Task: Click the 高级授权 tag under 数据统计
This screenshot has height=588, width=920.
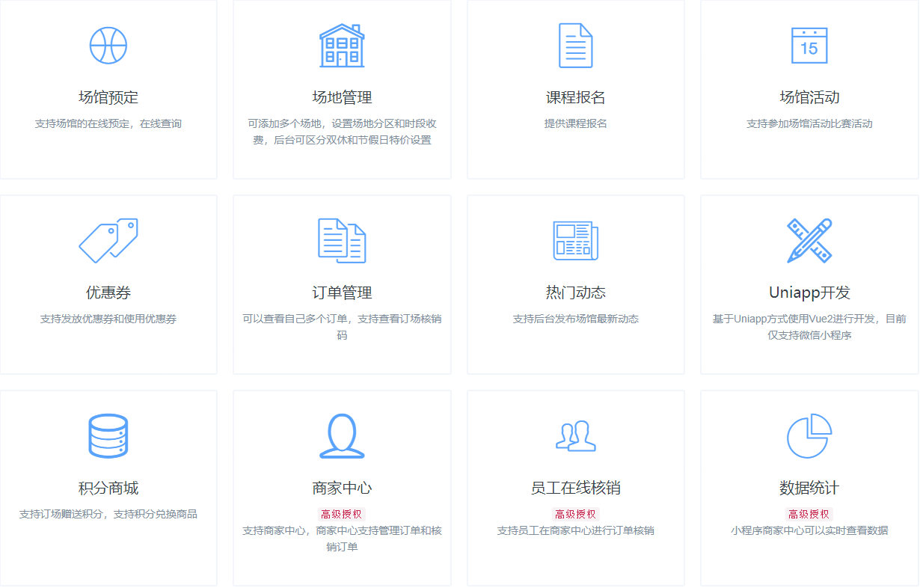Action: point(809,514)
